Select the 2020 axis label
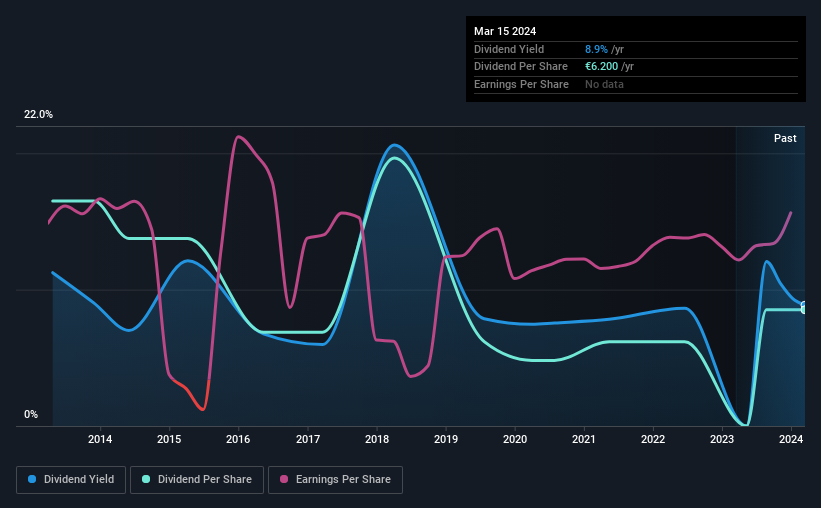821x508 pixels. click(515, 439)
